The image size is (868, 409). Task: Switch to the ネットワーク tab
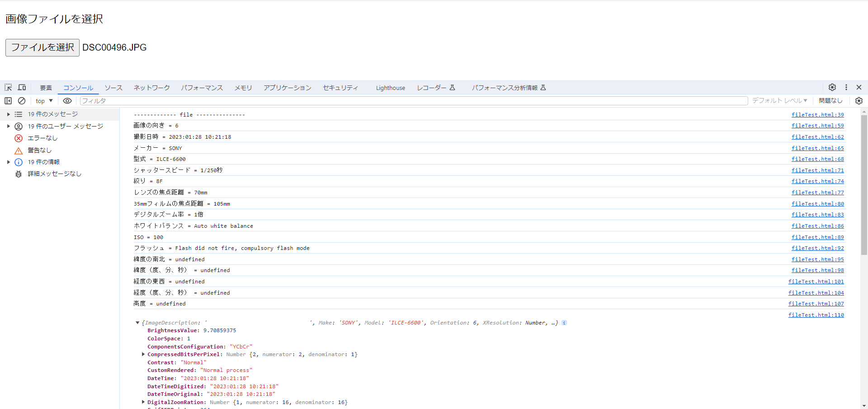151,87
